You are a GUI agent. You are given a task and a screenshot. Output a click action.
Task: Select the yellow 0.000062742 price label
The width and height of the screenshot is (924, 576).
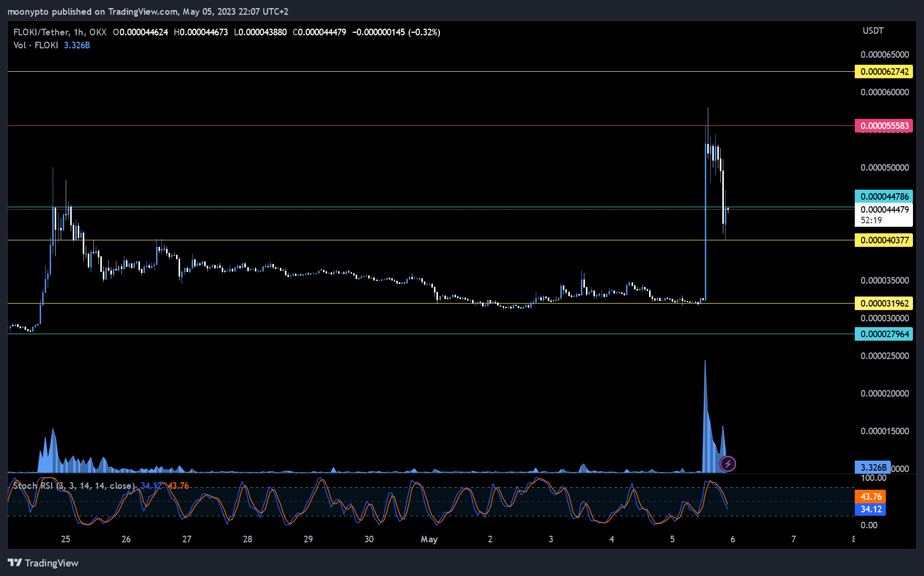[x=884, y=72]
